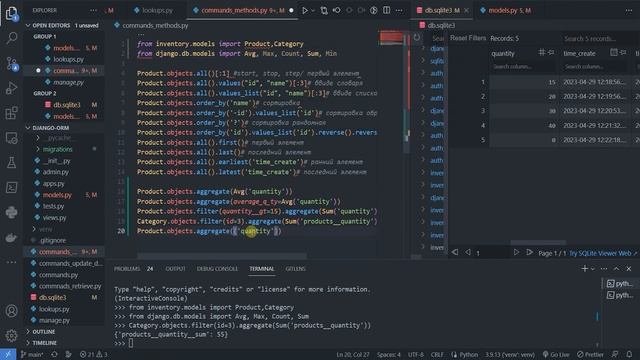Image resolution: width=640 pixels, height=360 pixels.
Task: Click the quantity column search field
Action: [522, 67]
